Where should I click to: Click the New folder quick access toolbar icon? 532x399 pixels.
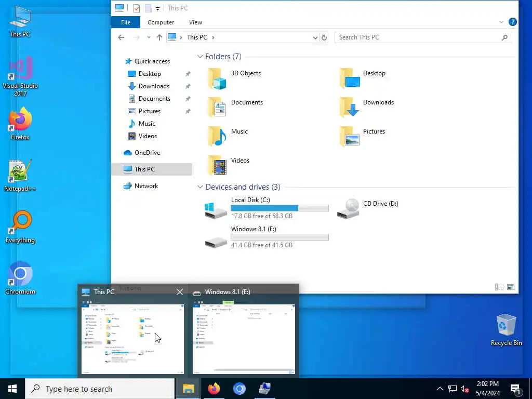click(x=148, y=8)
